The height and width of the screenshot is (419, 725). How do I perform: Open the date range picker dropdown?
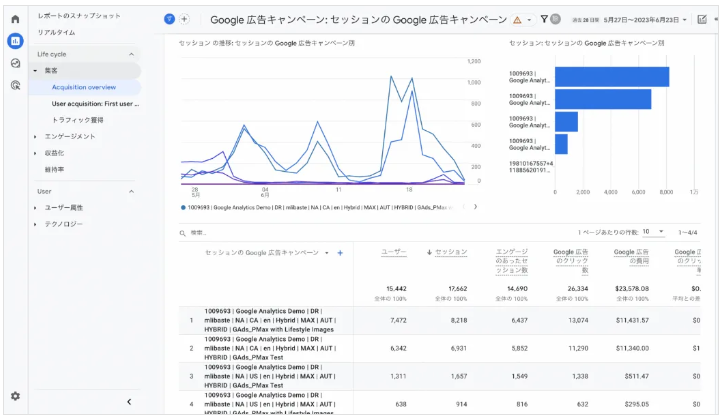[641, 19]
